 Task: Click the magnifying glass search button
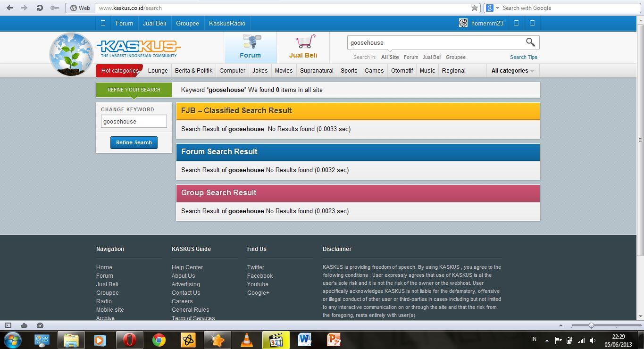[x=530, y=42]
